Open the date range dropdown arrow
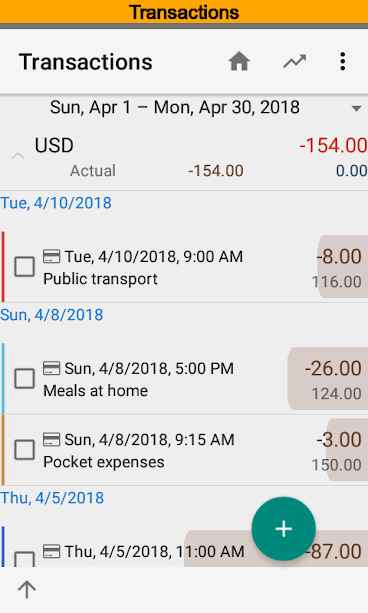This screenshot has height=613, width=368. pos(356,108)
